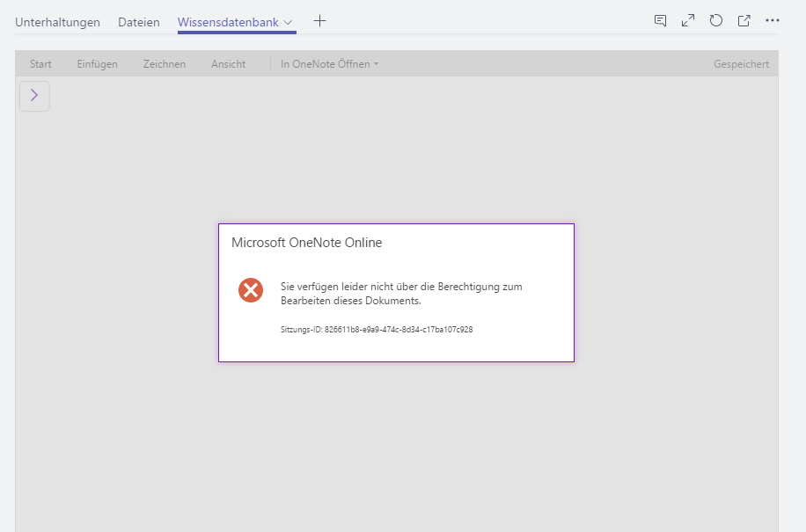Expand the OneNote navigation pane chevron
Viewport: 806px width, 532px height.
coord(34,96)
